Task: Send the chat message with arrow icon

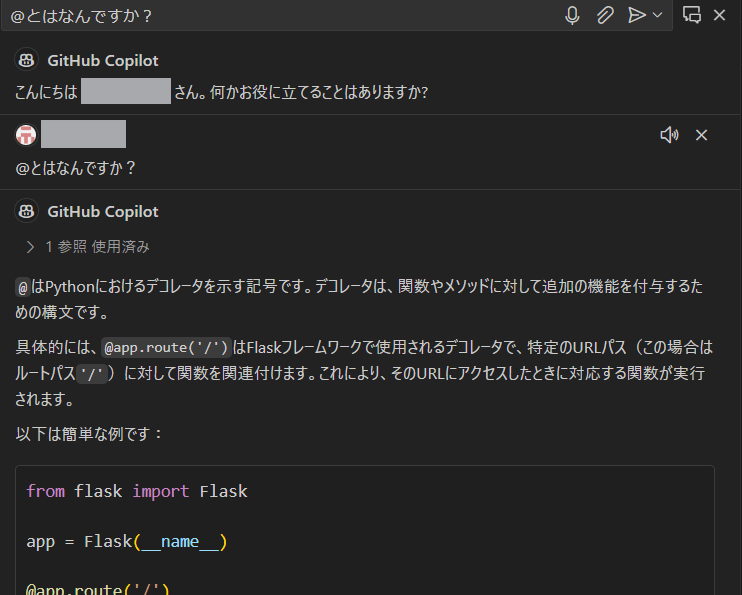Action: tap(636, 15)
